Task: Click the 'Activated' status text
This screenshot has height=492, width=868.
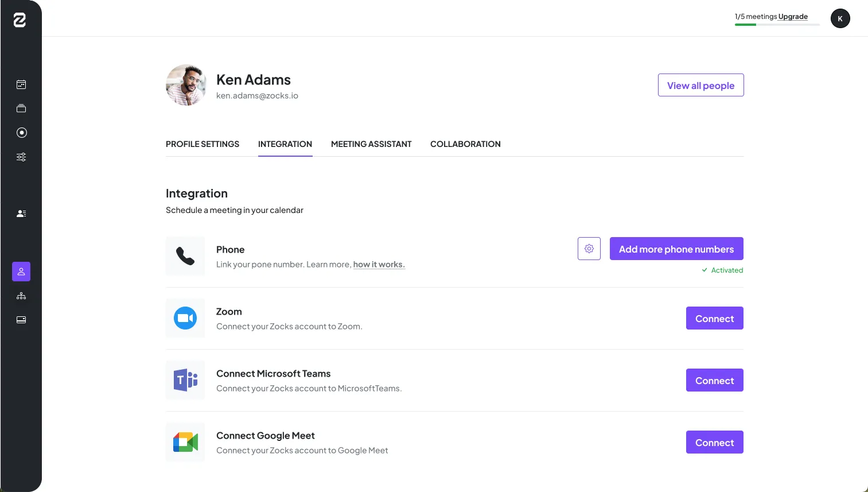Action: click(x=727, y=270)
